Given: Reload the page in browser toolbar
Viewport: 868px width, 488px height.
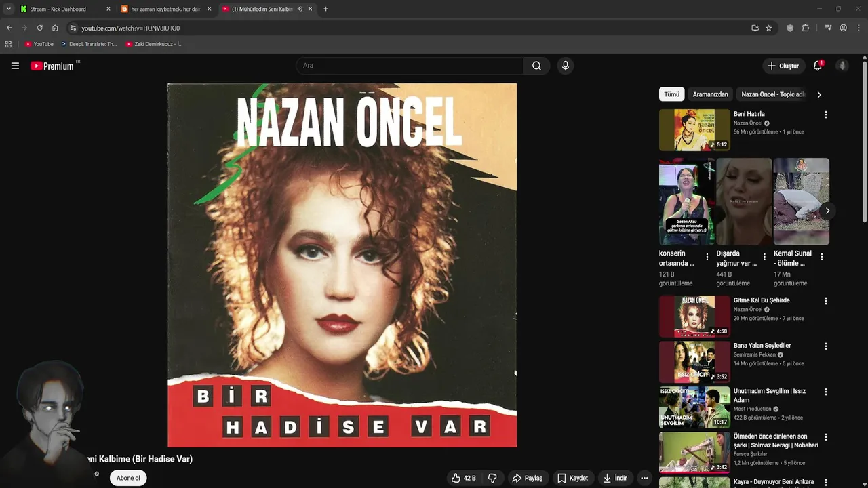Looking at the screenshot, I should [39, 28].
